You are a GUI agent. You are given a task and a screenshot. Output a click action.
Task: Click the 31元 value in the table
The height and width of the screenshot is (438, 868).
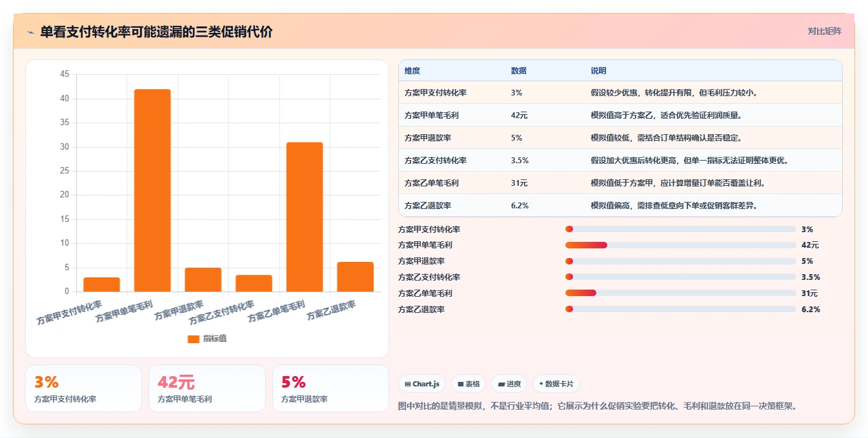coord(520,183)
